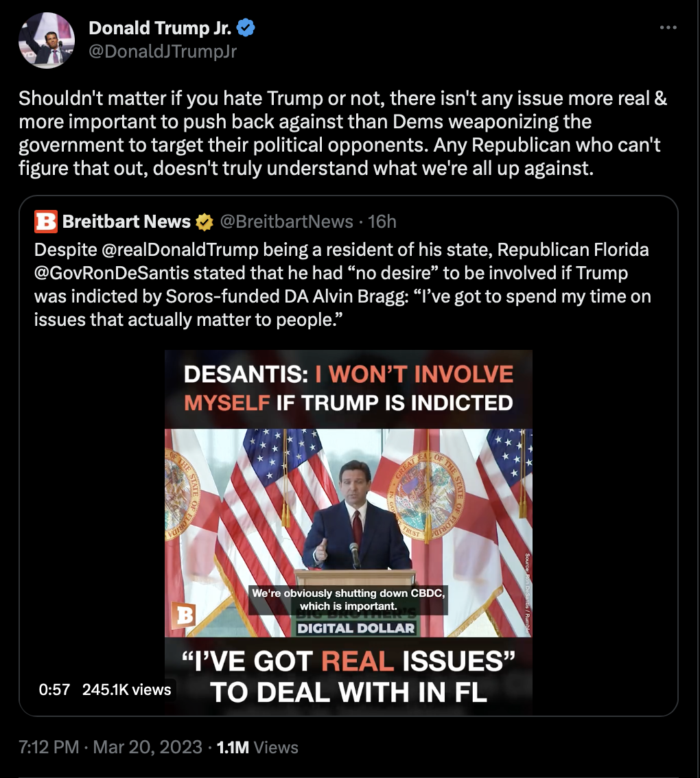Open Donald Trump Jr. profile avatar

tap(47, 40)
